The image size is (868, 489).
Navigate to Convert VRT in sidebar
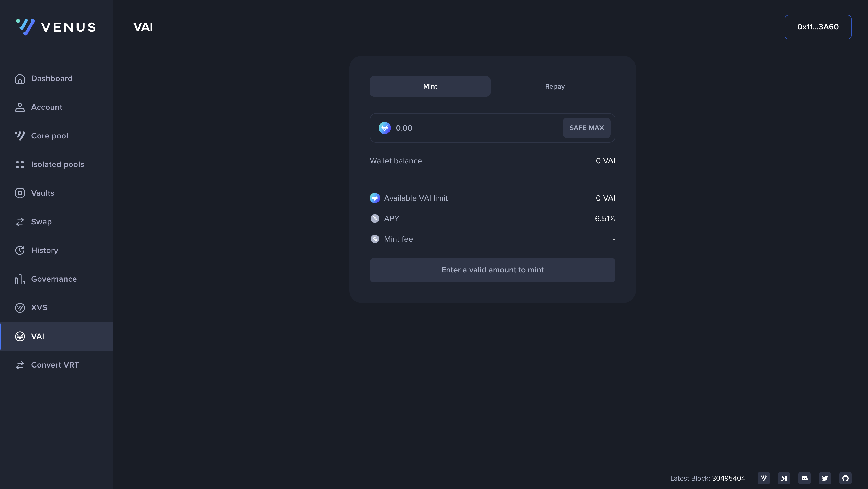[55, 365]
